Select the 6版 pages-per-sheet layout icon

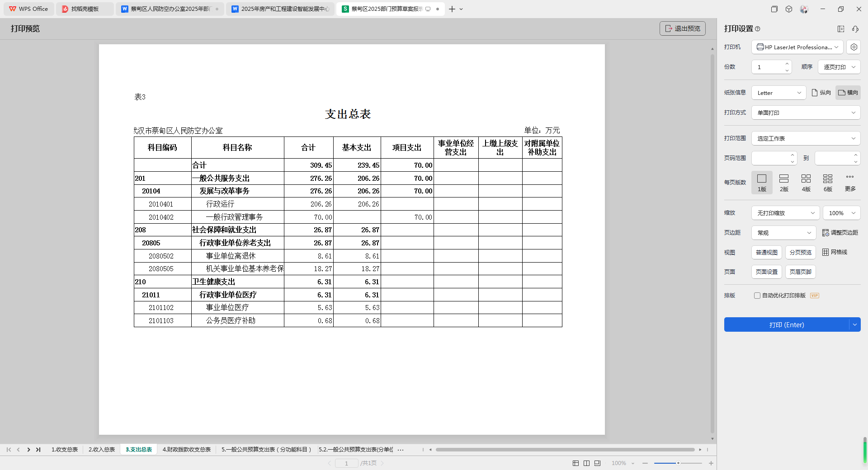[x=828, y=179]
